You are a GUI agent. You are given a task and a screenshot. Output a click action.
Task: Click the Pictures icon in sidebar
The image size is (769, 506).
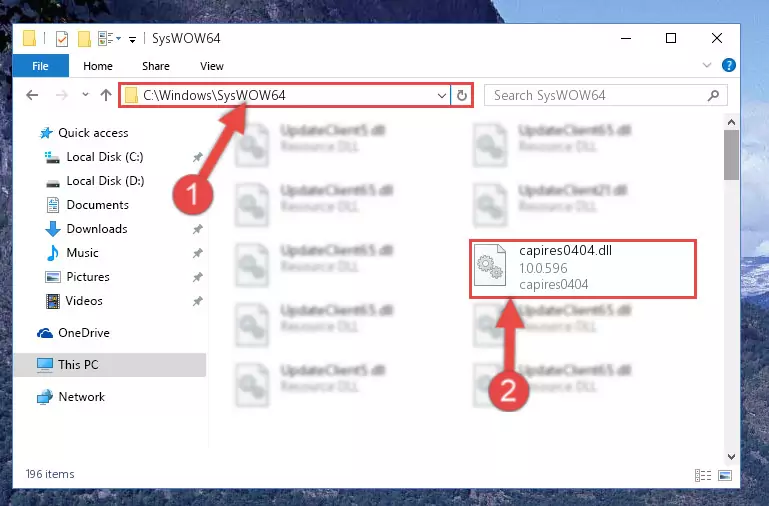pyautogui.click(x=52, y=277)
